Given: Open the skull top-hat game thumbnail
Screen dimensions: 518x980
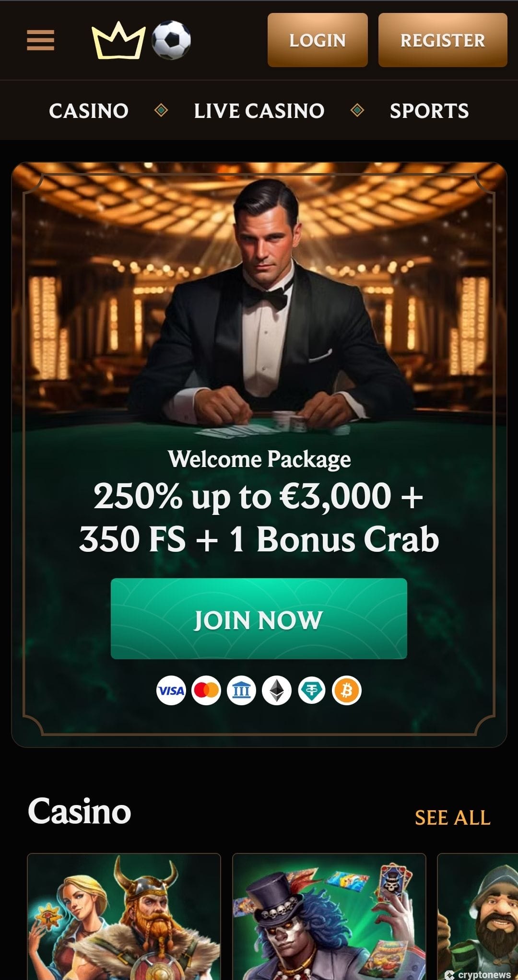Looking at the screenshot, I should (329, 917).
